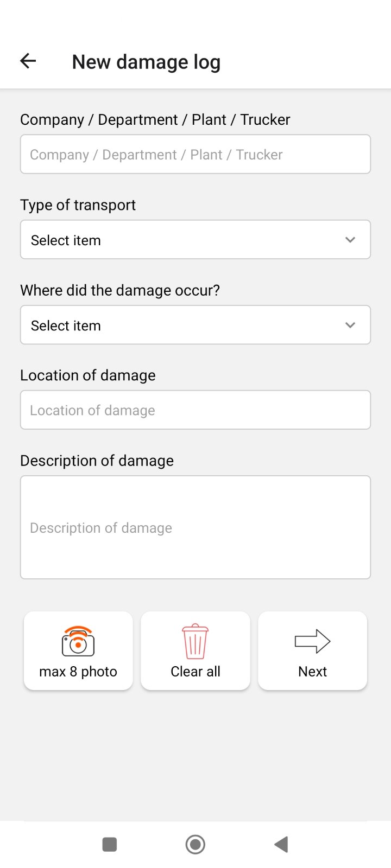The height and width of the screenshot is (868, 391).
Task: Expand chevron under 'Where did the damage occur?'
Action: (x=350, y=325)
